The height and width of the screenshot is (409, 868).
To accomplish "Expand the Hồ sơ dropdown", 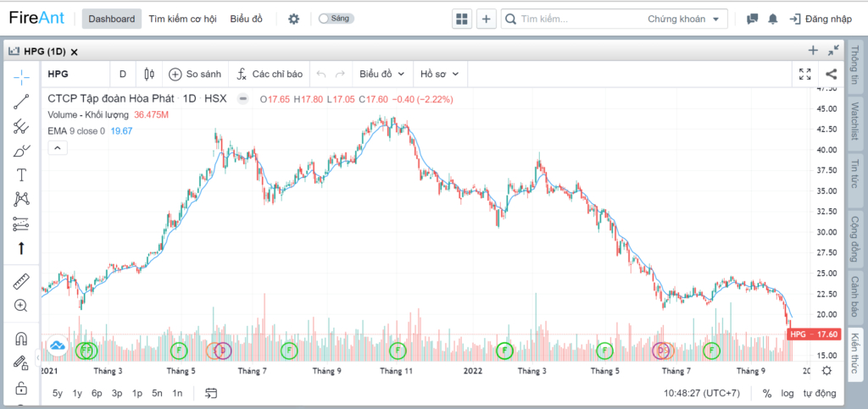I will pos(440,74).
